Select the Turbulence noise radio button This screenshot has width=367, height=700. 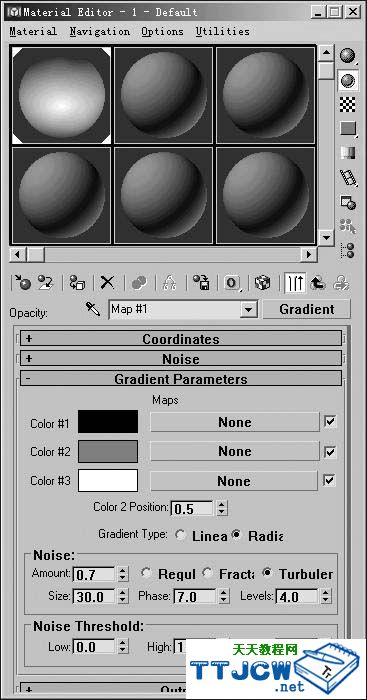267,573
